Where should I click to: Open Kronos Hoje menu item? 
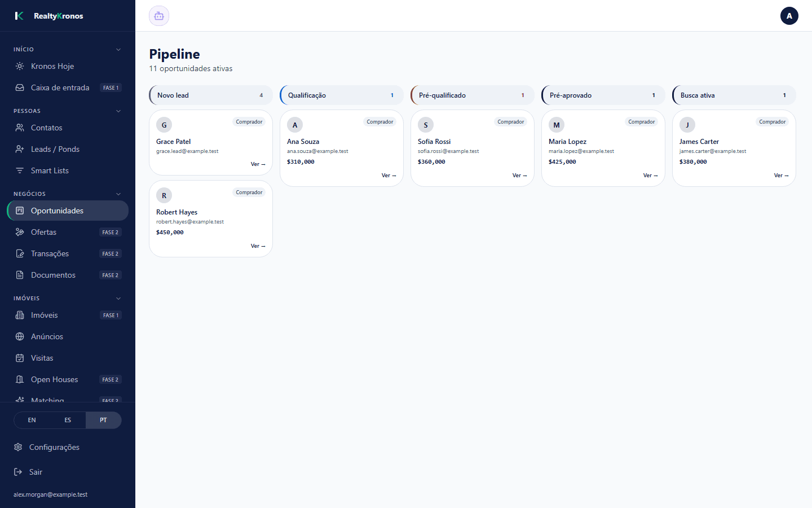[x=68, y=66]
